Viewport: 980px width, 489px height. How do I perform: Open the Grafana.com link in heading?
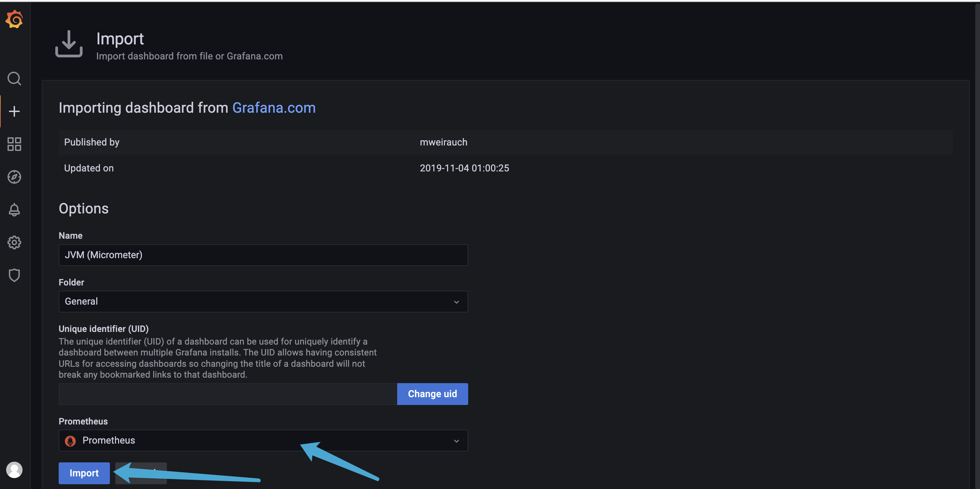tap(274, 108)
